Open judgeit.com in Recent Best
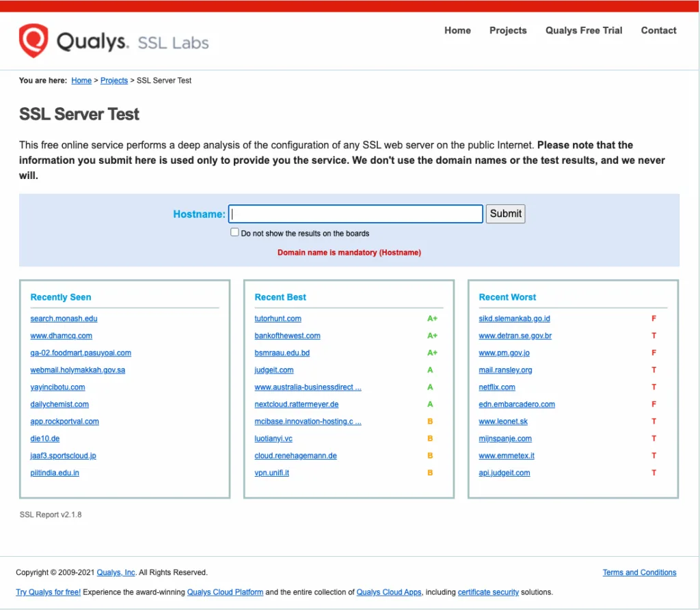The width and height of the screenshot is (700, 610). (273, 370)
